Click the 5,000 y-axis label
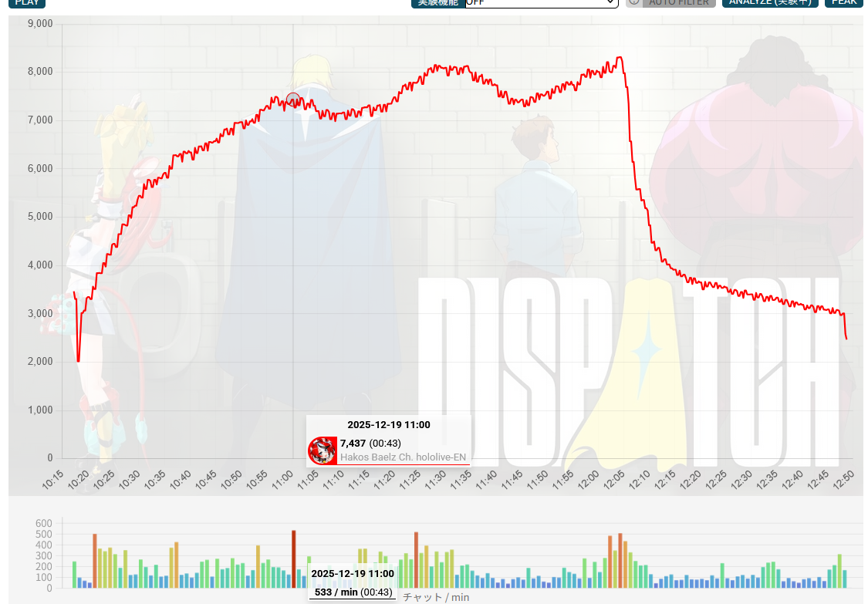Image resolution: width=868 pixels, height=604 pixels. click(40, 217)
